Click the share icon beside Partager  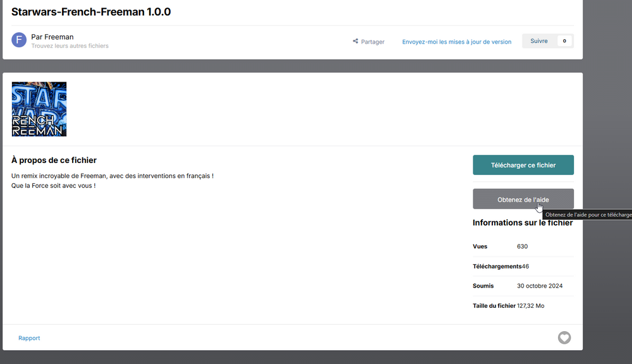click(x=355, y=42)
